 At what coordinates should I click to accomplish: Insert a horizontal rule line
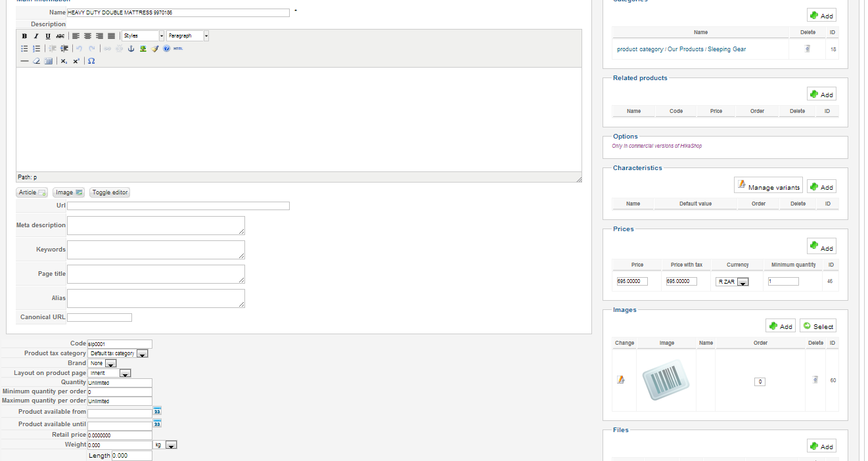point(24,61)
